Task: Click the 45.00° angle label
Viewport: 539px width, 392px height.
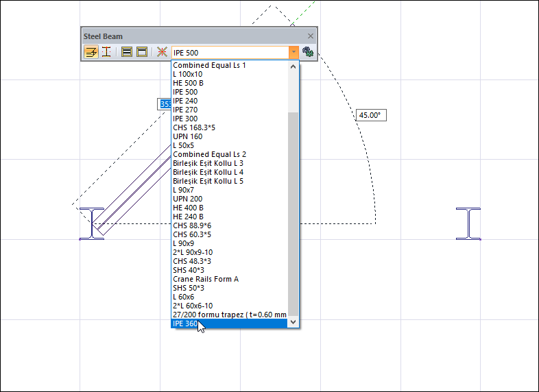Action: 370,115
